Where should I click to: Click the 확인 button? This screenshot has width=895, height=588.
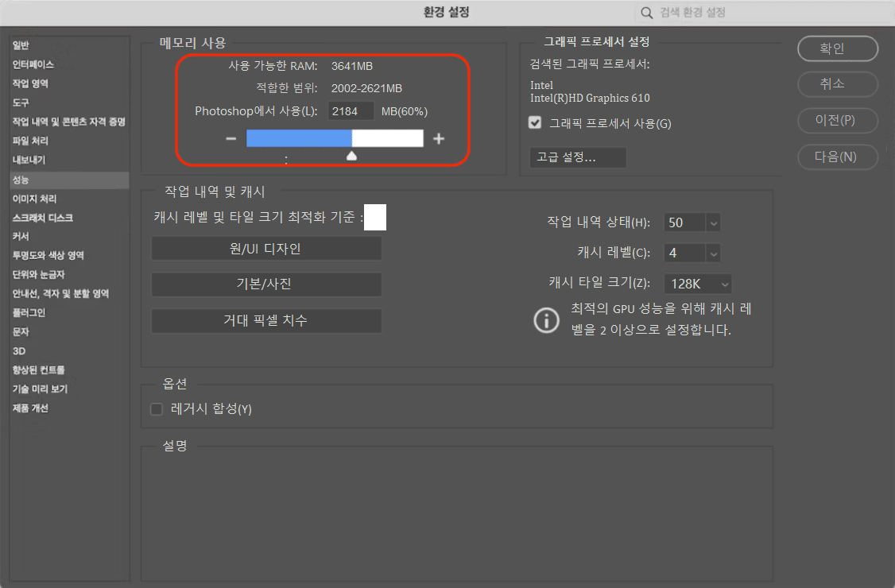click(x=837, y=48)
